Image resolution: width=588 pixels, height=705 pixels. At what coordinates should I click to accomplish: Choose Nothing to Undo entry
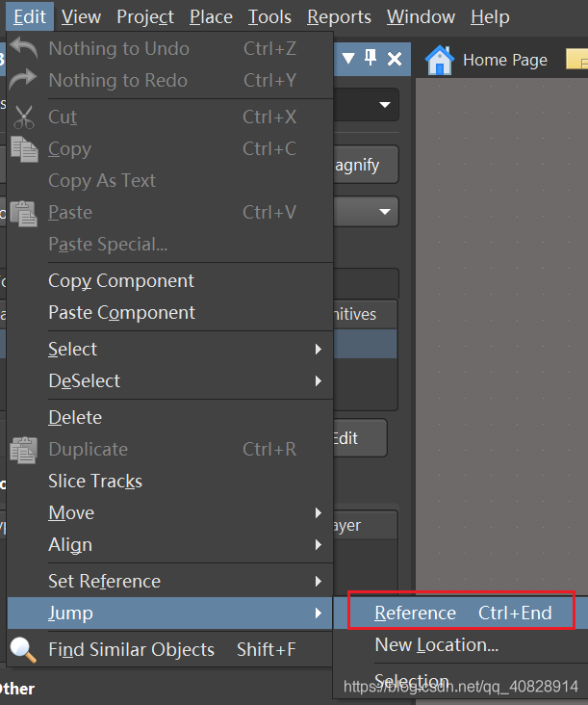tap(169, 48)
